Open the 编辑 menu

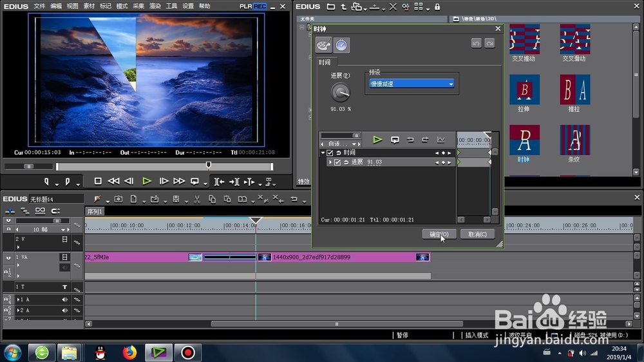pyautogui.click(x=56, y=6)
